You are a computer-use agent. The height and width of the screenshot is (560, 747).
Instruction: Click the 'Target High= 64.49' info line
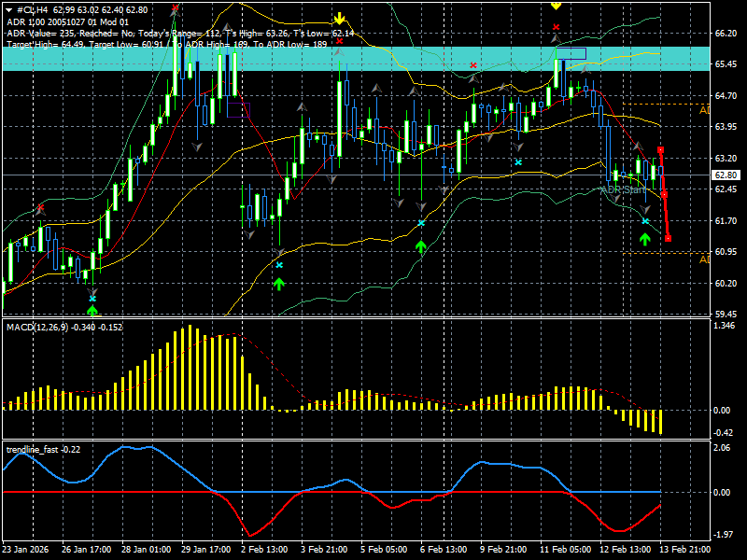click(167, 44)
